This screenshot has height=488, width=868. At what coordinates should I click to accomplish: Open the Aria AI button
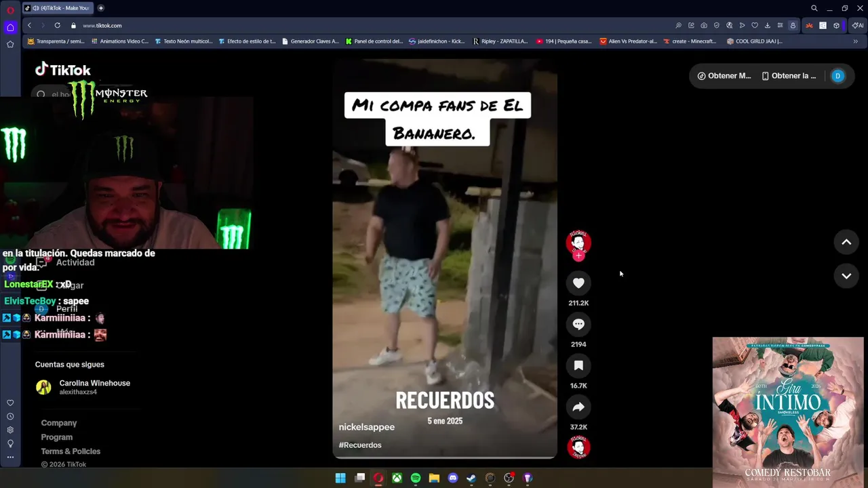coord(858,25)
